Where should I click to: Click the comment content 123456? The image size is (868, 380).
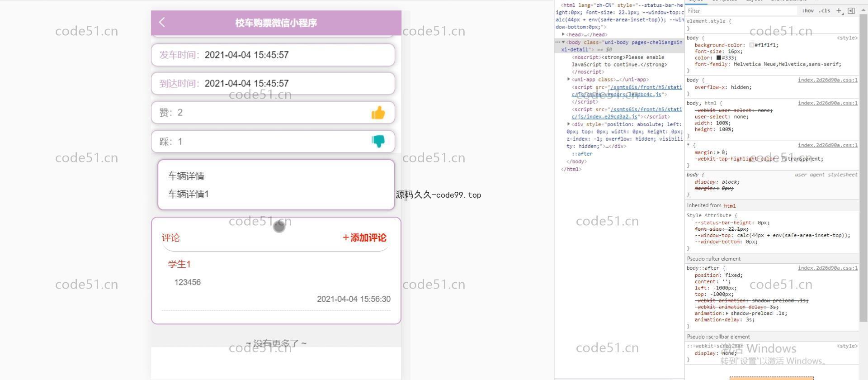[x=188, y=282]
